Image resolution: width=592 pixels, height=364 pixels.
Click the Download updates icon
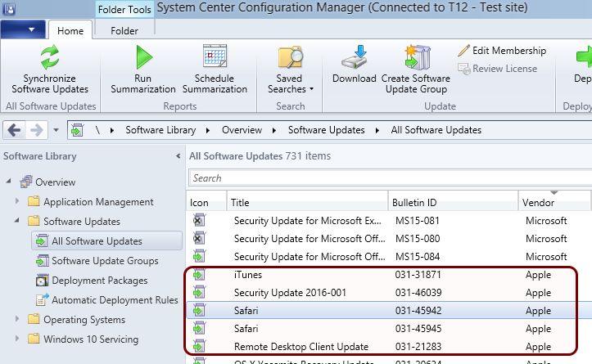(355, 57)
